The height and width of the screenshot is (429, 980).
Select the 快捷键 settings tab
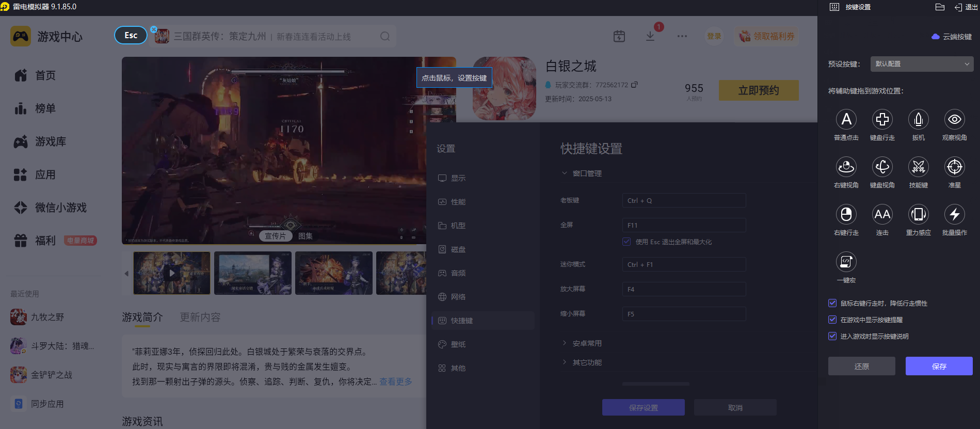[x=483, y=321]
